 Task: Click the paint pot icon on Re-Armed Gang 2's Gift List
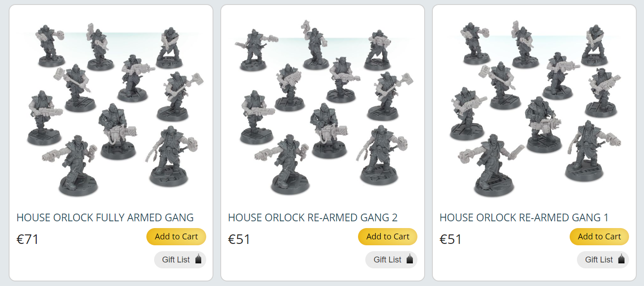pyautogui.click(x=410, y=259)
